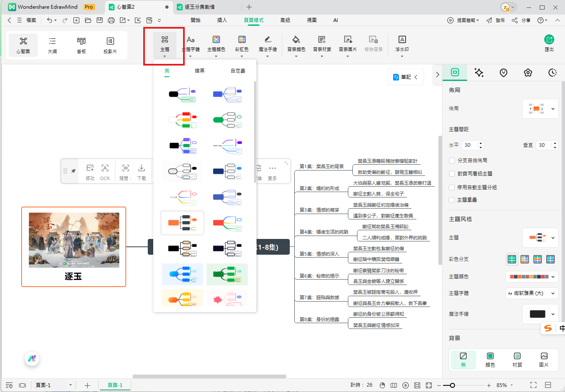565x392 pixels.
Task: Click the OCR tool on image toolbar
Action: coord(105,172)
